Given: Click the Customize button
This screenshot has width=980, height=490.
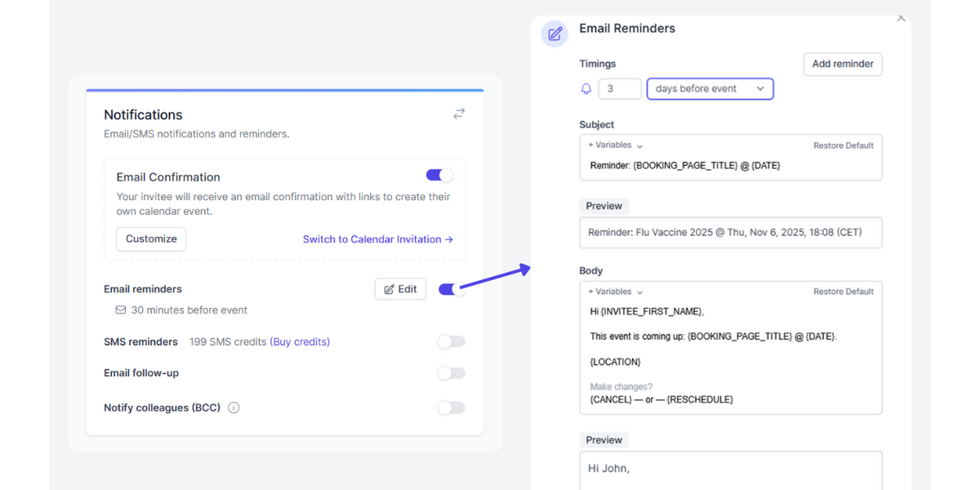Looking at the screenshot, I should [150, 239].
